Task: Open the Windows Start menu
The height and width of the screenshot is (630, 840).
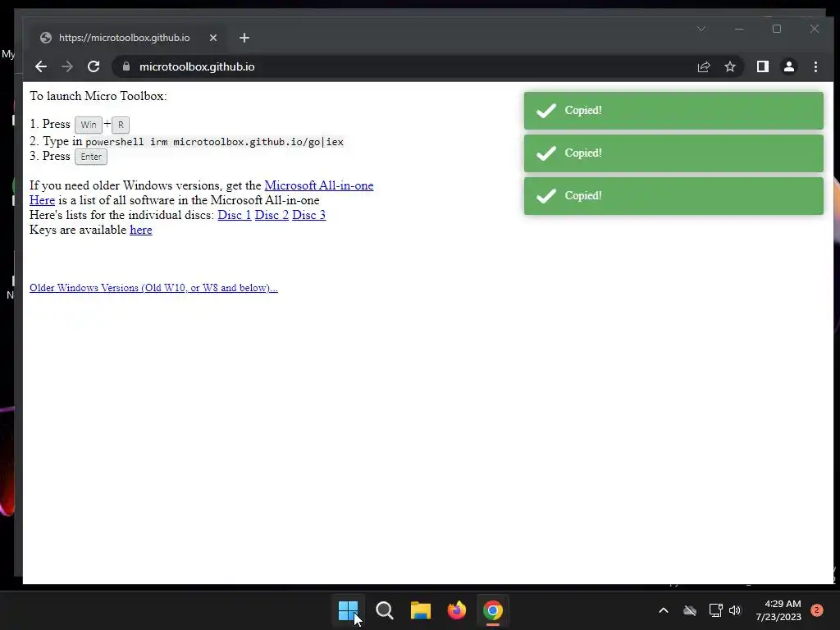Action: pyautogui.click(x=348, y=610)
